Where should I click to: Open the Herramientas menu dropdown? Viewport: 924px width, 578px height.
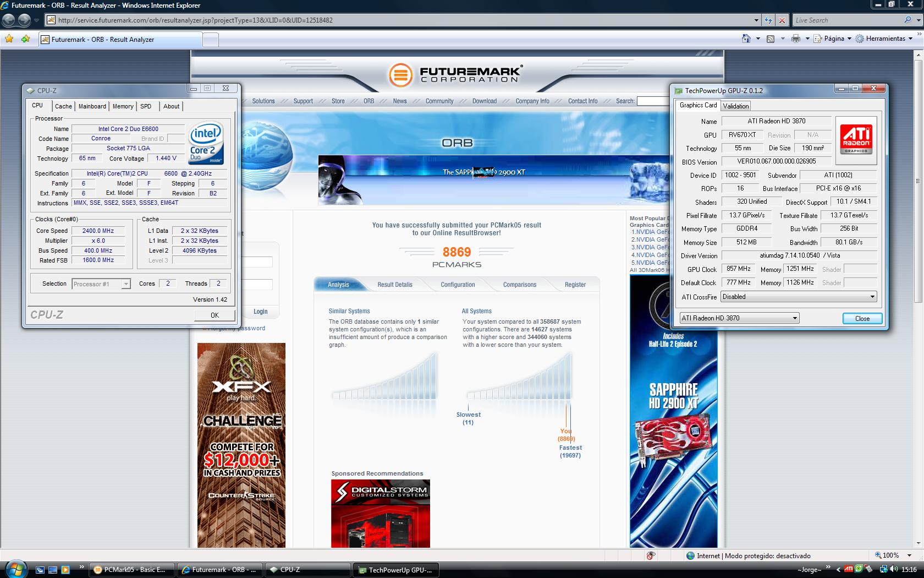coord(884,39)
